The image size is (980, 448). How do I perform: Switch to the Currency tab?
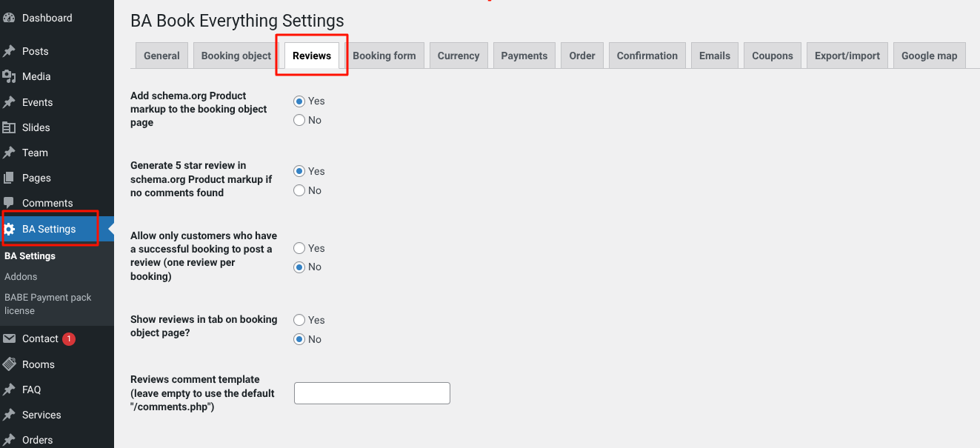point(458,56)
